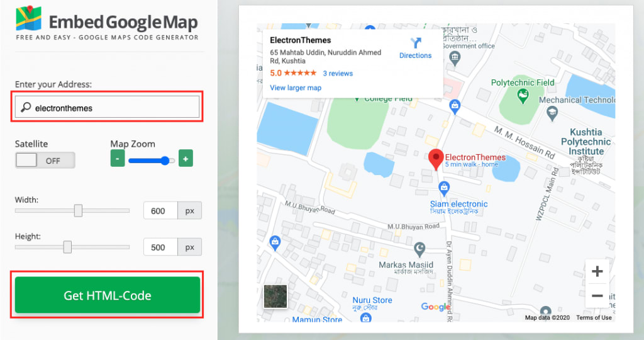Screen dimensions: 644x340
Task: Switch to satellite view via map thumbnail
Action: coord(275,297)
